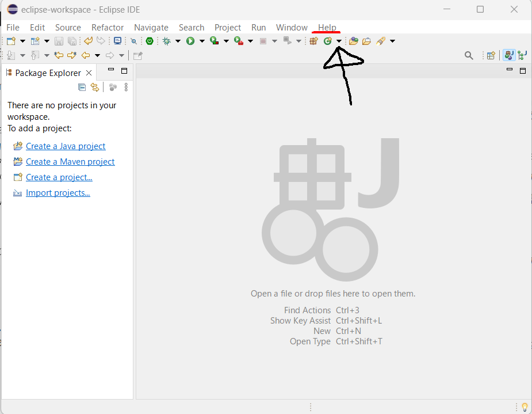The image size is (532, 414).
Task: Open the Refactor menu
Action: tap(108, 28)
